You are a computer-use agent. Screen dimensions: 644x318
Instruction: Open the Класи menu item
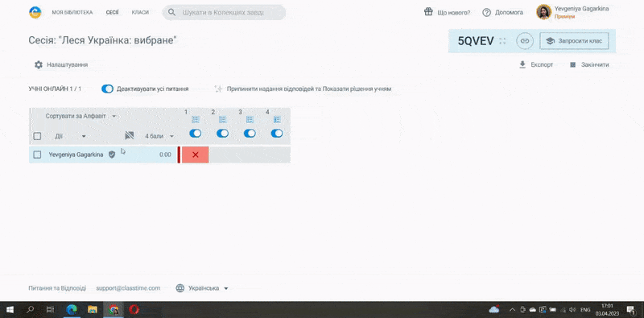140,12
